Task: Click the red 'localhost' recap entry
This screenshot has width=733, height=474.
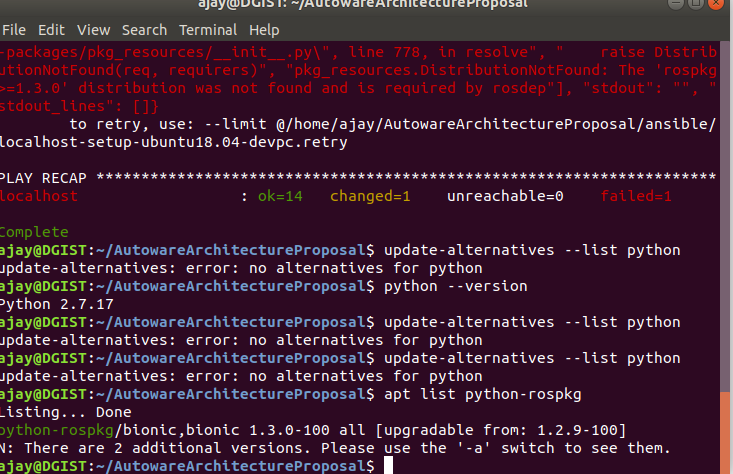Action: click(39, 196)
